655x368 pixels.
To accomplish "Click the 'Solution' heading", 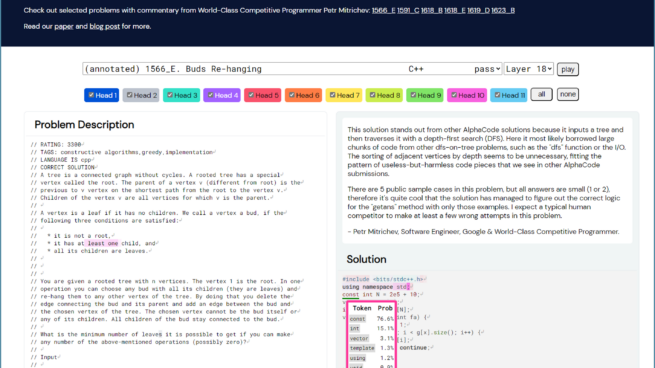I will click(366, 259).
